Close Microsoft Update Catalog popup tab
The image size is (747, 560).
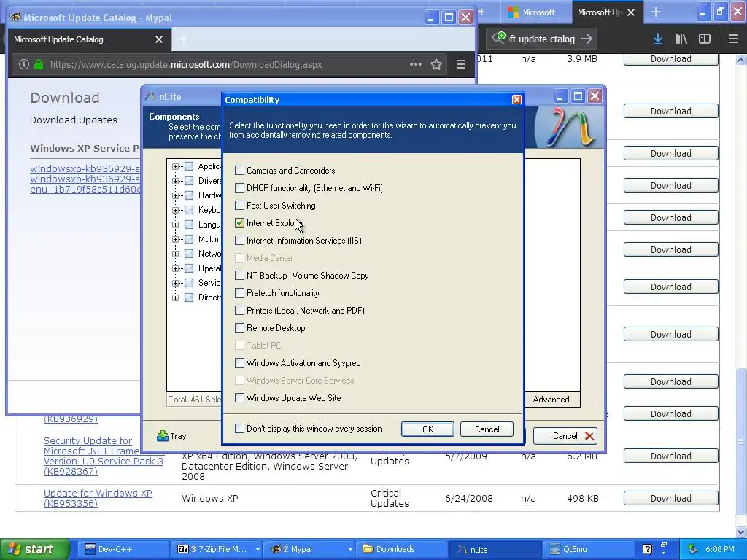click(x=159, y=39)
